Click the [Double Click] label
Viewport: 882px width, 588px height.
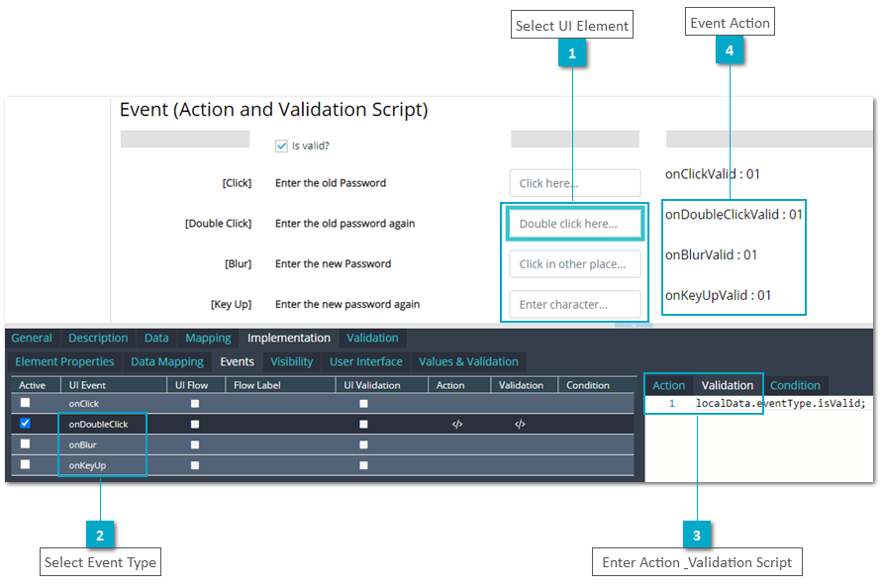(218, 224)
